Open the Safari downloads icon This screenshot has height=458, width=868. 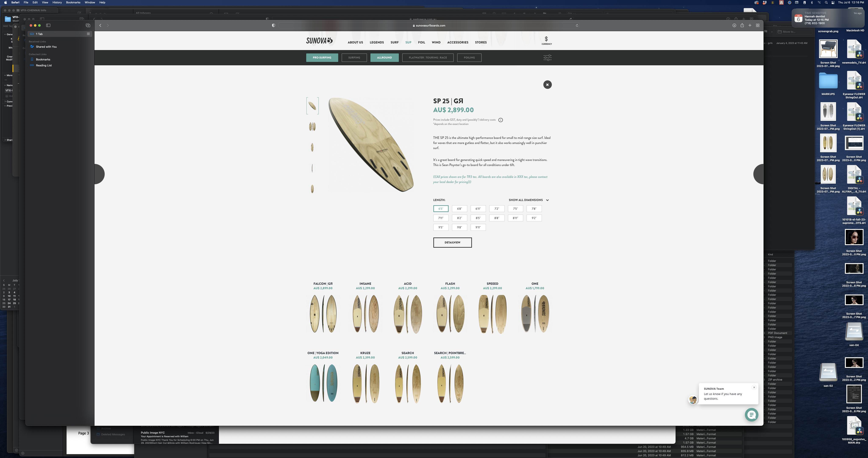pyautogui.click(x=734, y=25)
